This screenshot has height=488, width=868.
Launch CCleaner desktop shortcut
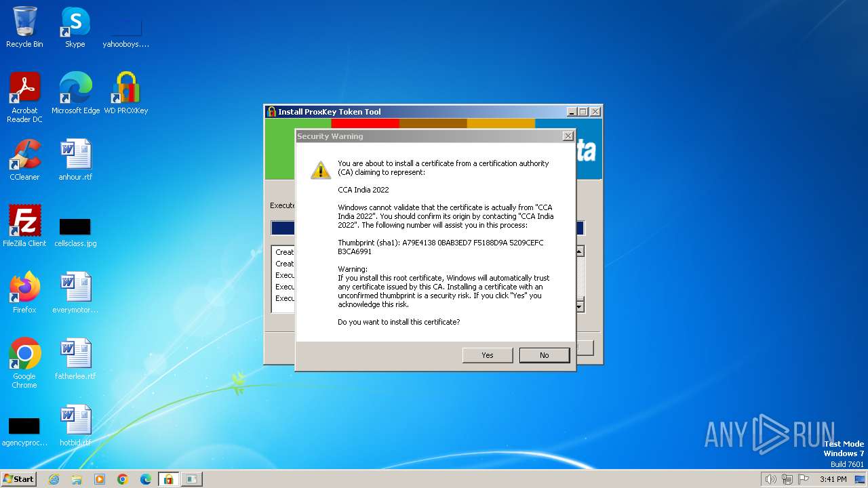[x=24, y=160]
